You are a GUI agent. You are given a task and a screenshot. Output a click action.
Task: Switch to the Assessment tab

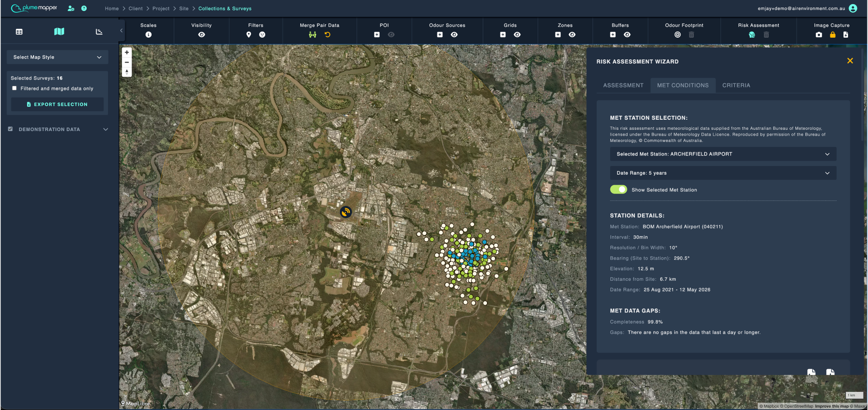coord(623,85)
